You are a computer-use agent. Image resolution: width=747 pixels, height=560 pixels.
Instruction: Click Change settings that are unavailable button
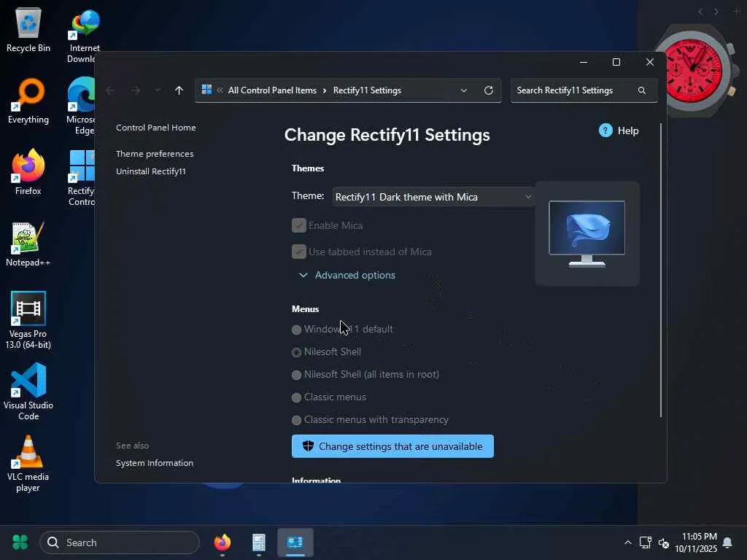coord(392,446)
